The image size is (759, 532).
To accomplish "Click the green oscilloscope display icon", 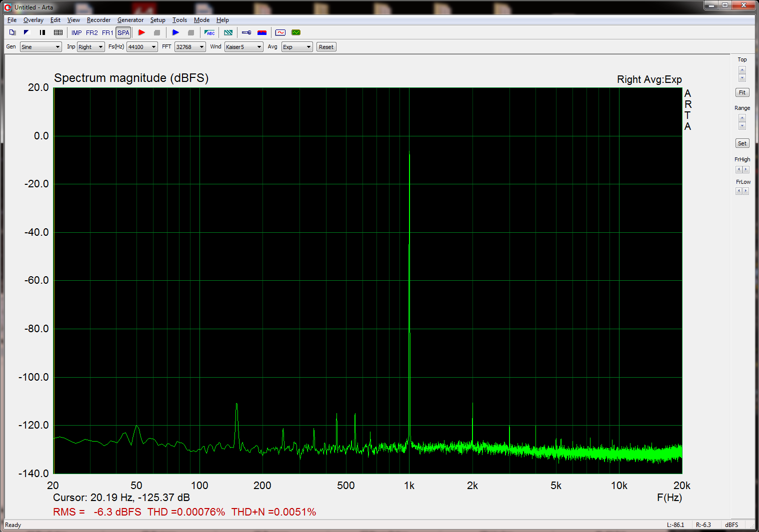I will [x=296, y=32].
